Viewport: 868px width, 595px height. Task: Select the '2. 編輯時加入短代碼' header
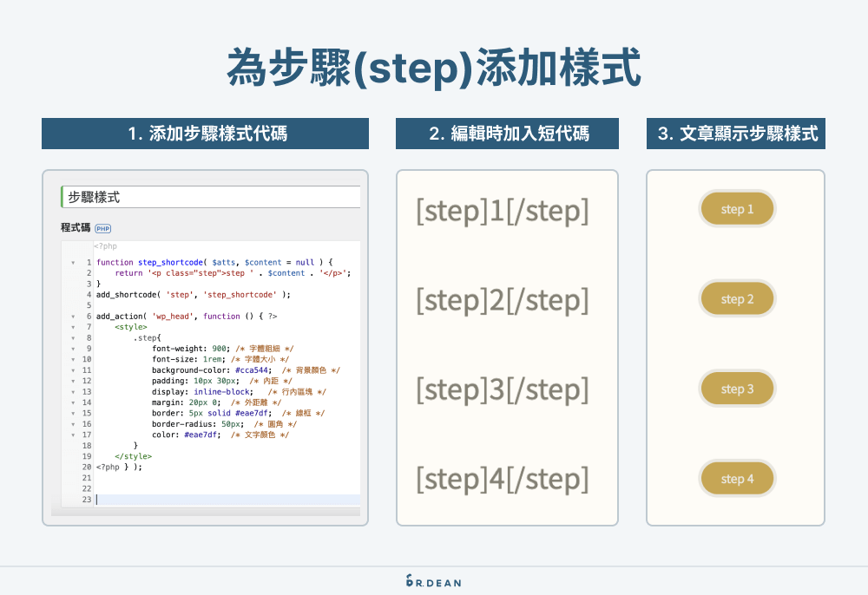[x=507, y=134]
